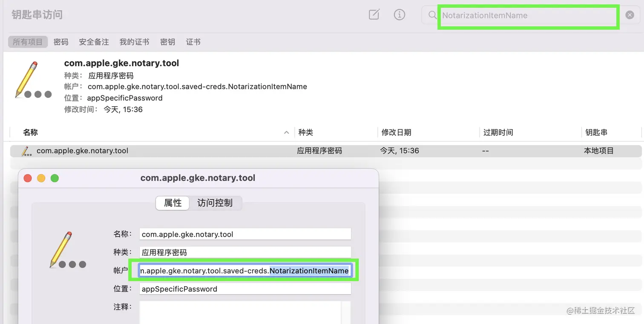The height and width of the screenshot is (324, 644).
Task: Click the 帐户 account text field
Action: [245, 270]
